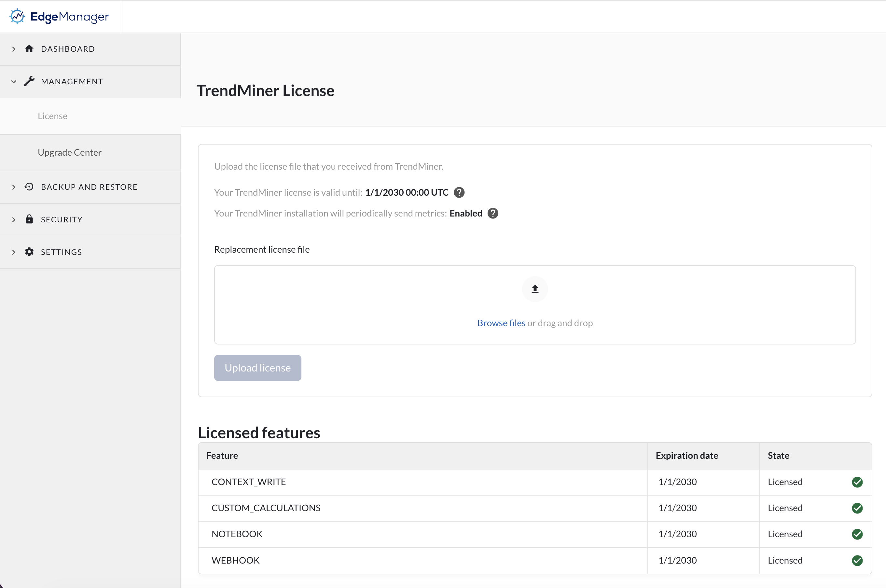
Task: Click the Security padlock icon
Action: point(29,219)
